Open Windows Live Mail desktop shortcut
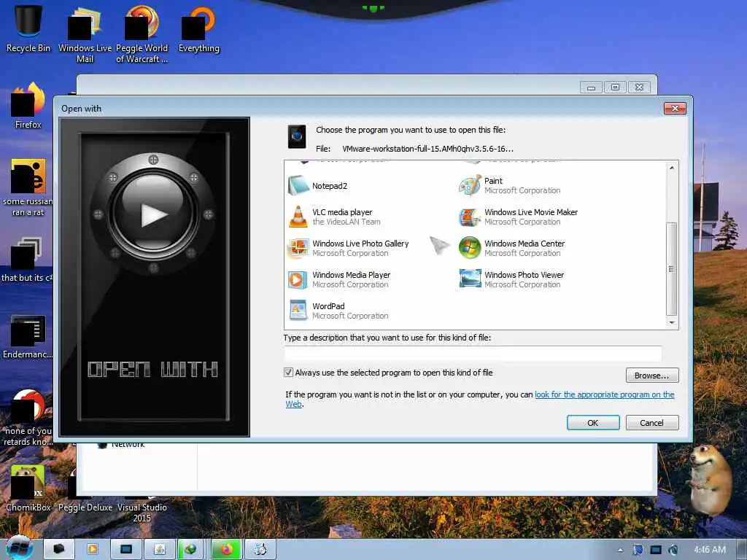 pyautogui.click(x=85, y=34)
